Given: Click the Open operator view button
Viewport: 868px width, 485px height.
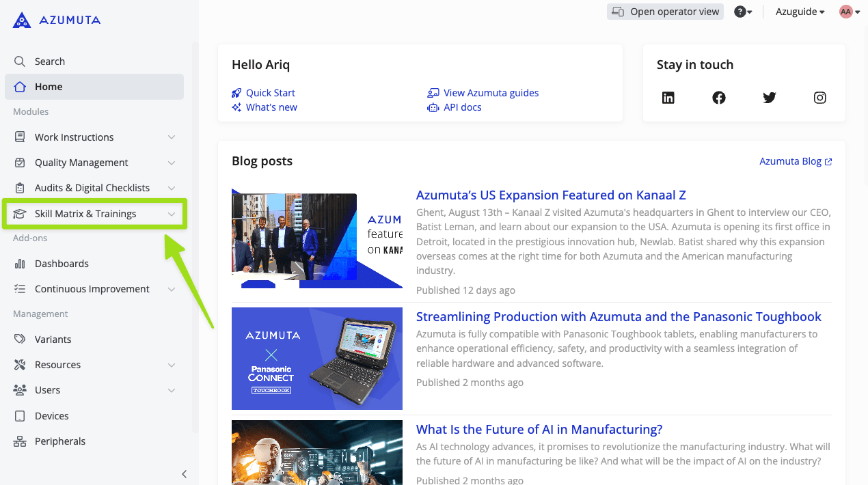Looking at the screenshot, I should (665, 12).
